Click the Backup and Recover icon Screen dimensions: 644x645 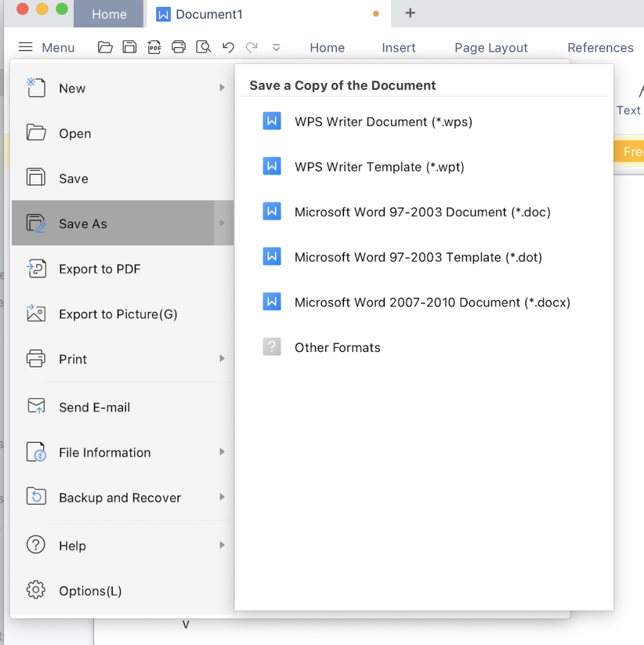point(36,496)
